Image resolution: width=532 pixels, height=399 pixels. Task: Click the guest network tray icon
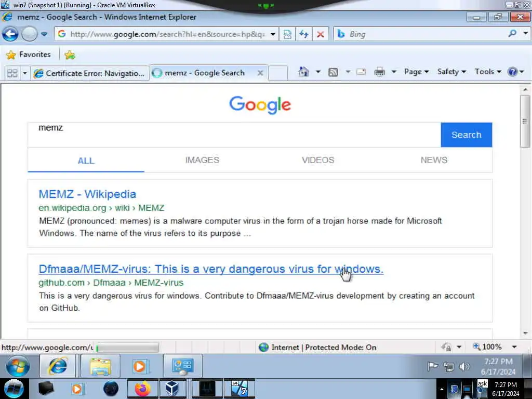click(449, 366)
